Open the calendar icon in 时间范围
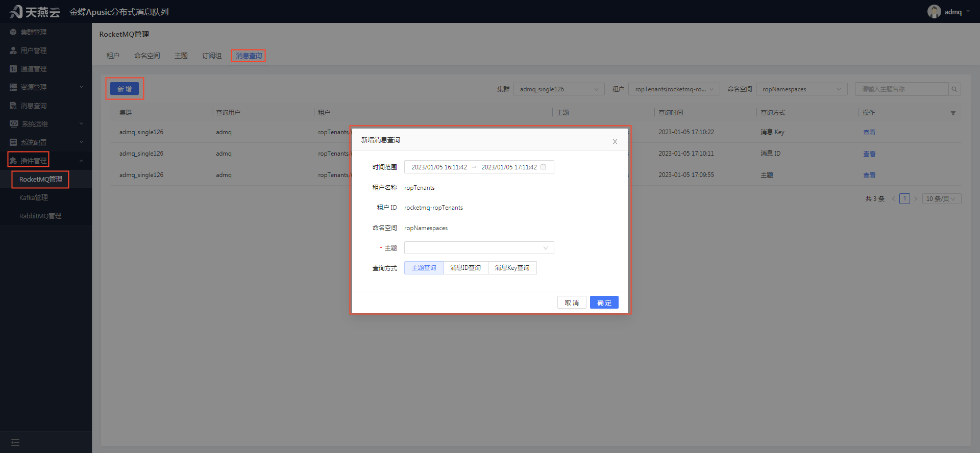This screenshot has height=453, width=980. point(543,167)
